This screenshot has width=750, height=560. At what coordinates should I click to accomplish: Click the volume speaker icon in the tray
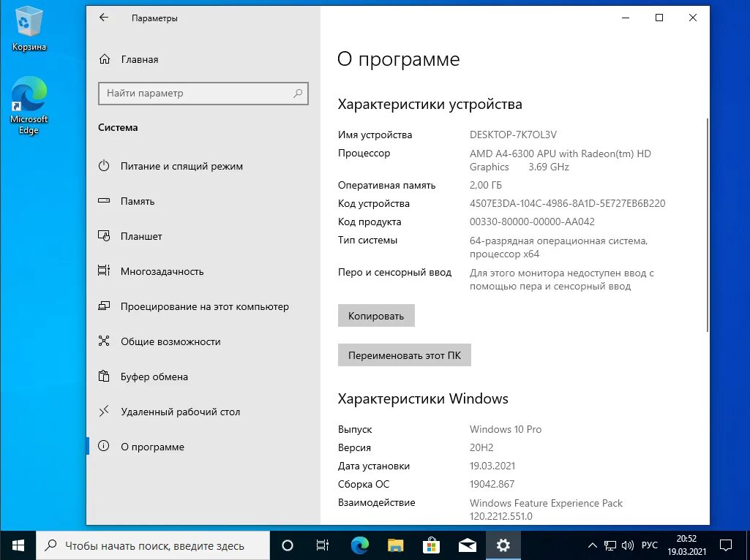click(628, 545)
